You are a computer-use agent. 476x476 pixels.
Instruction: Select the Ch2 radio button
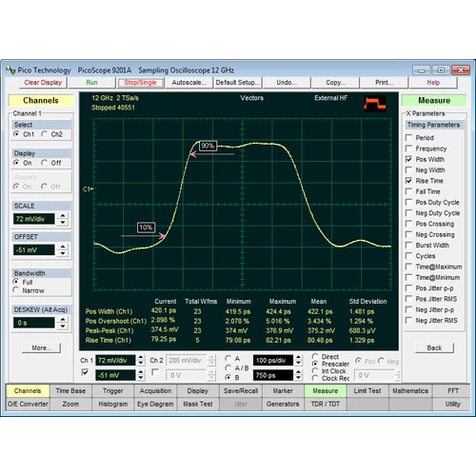[44, 134]
